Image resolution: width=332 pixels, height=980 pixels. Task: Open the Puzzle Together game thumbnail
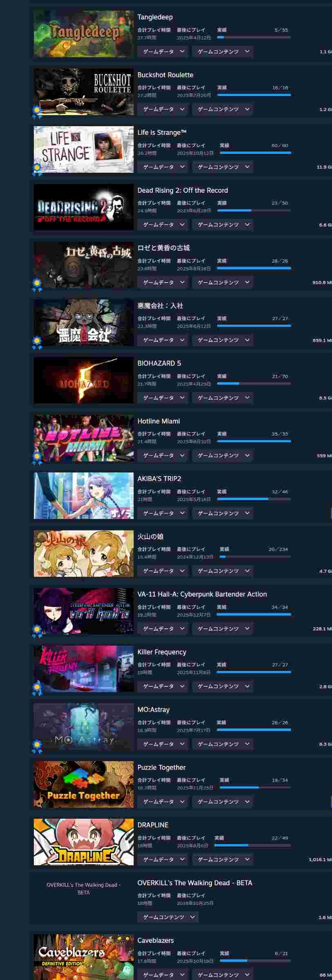pos(84,784)
